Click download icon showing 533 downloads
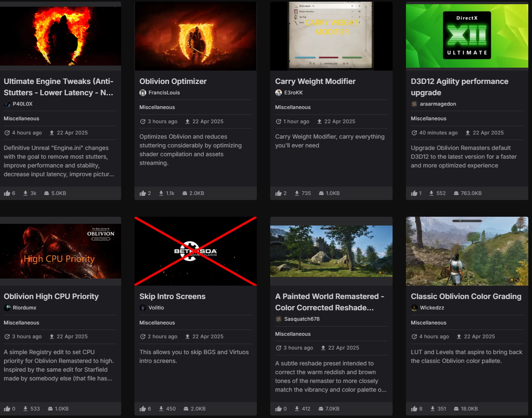The height and width of the screenshot is (418, 532). coord(25,409)
